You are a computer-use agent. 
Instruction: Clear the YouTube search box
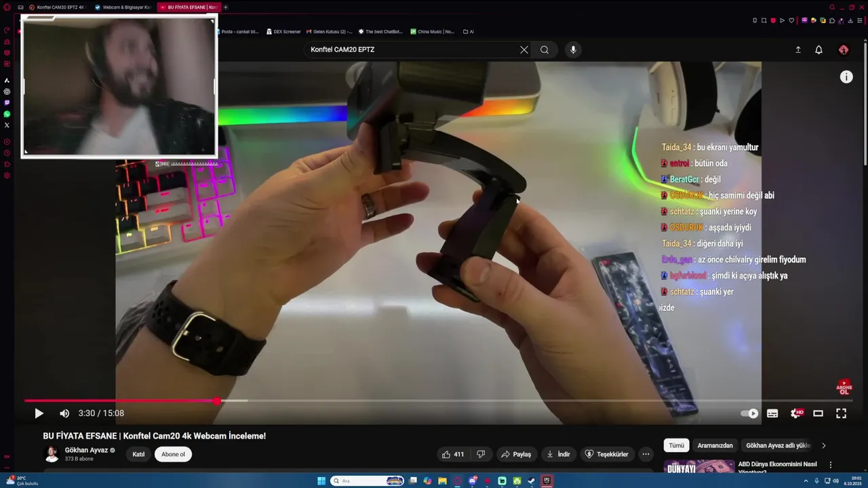[524, 49]
